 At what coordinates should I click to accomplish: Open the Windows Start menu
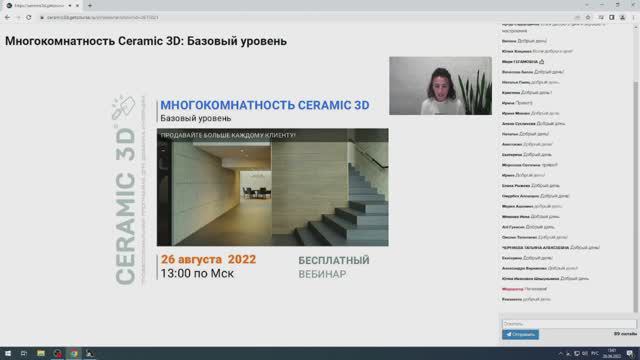point(8,353)
